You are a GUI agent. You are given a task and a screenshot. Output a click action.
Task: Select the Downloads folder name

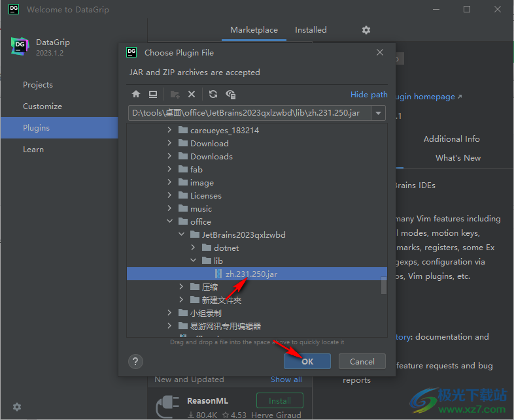[211, 157]
